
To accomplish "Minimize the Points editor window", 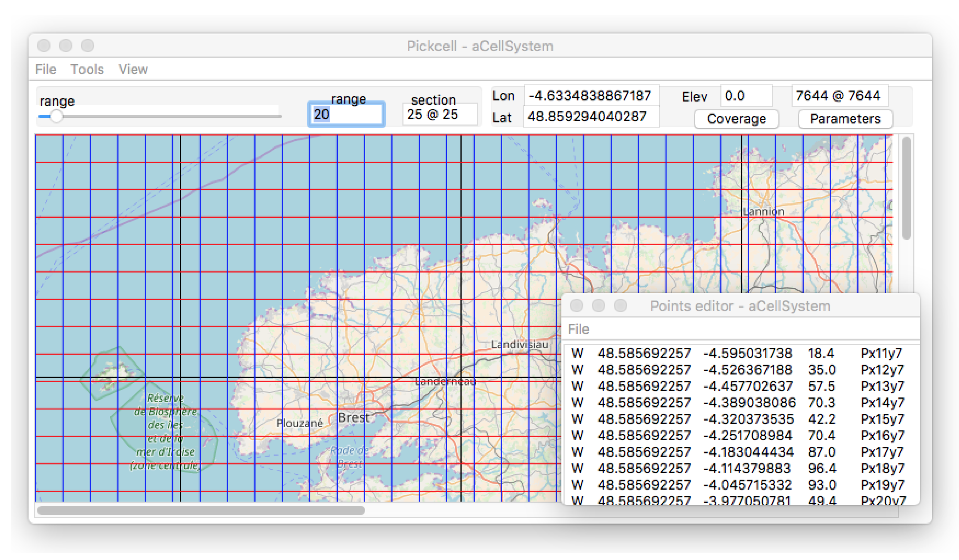I will [599, 305].
